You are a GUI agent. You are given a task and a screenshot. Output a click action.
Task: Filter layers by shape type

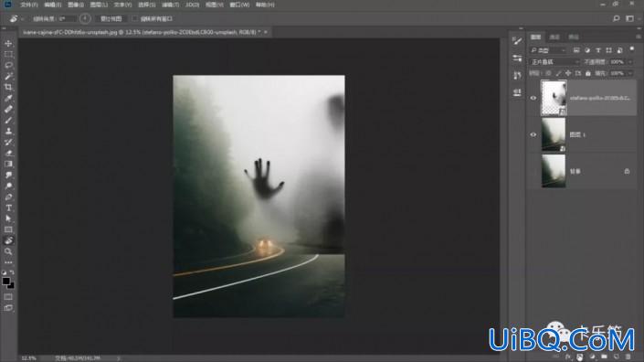608,50
